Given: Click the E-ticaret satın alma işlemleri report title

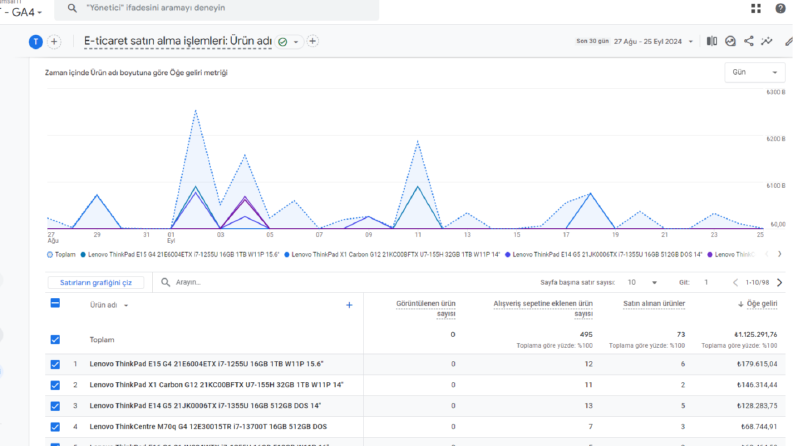Looking at the screenshot, I should [178, 41].
